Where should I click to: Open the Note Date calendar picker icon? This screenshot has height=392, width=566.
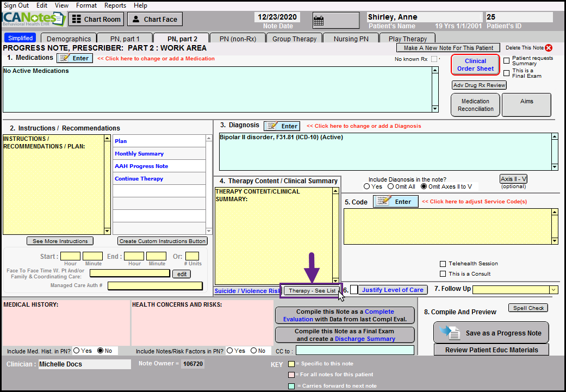[x=319, y=21]
